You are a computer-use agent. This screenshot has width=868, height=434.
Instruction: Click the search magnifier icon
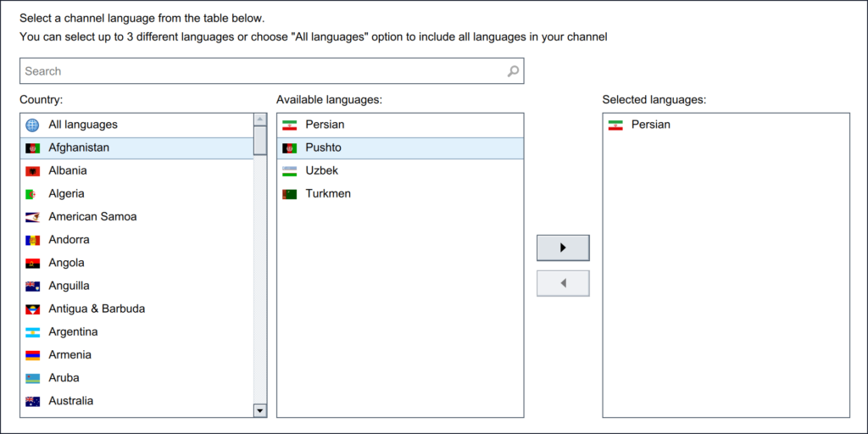(513, 71)
